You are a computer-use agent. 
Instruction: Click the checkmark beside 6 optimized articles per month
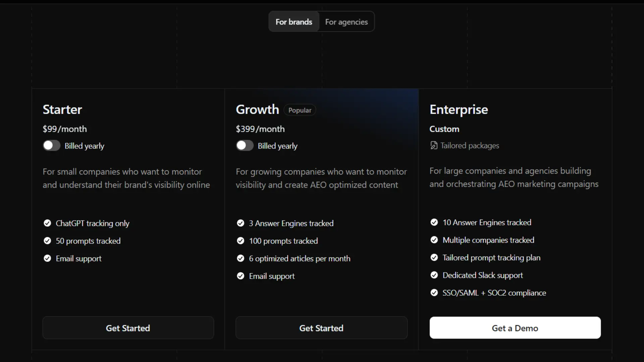(x=241, y=258)
